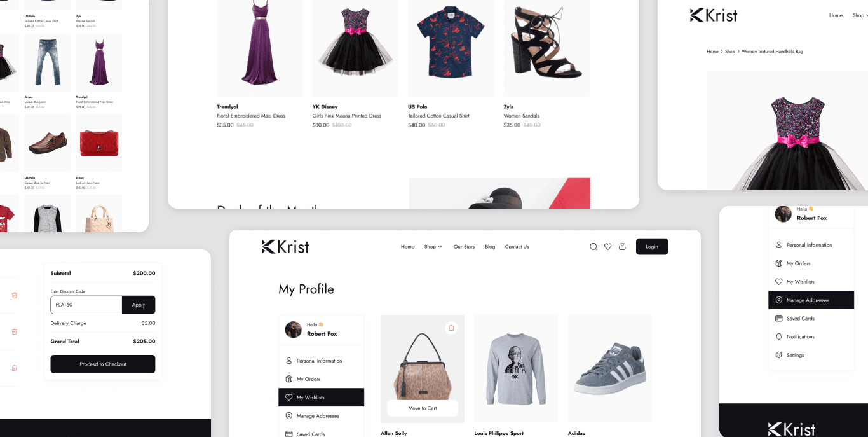Click the Settings gear icon in right panel
The image size is (868, 437).
[x=778, y=355]
